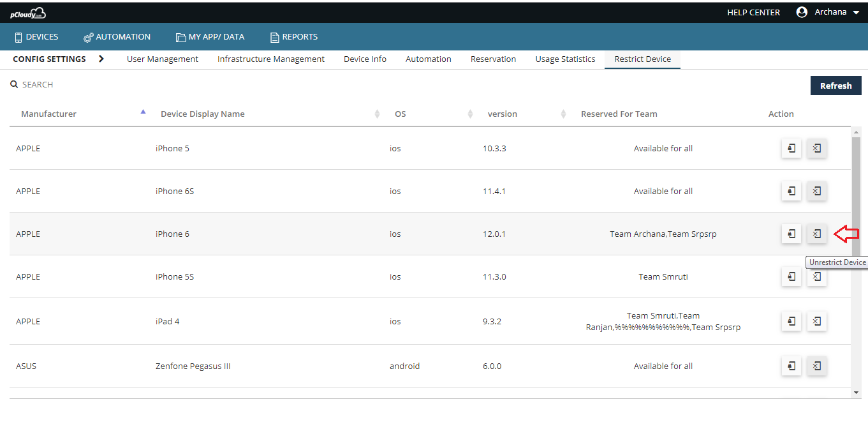868x422 pixels.
Task: Click version 11.4.1 cell
Action: (494, 191)
